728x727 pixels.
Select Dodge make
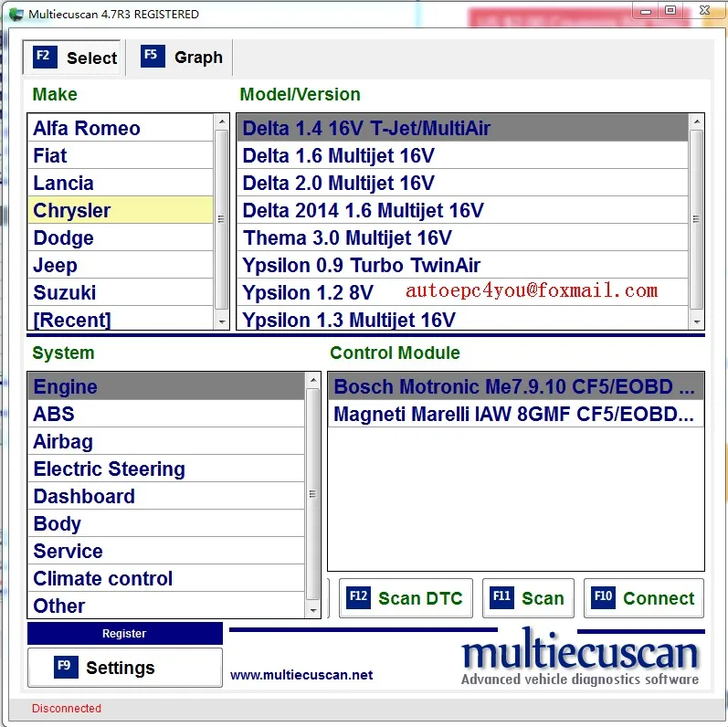coord(121,237)
